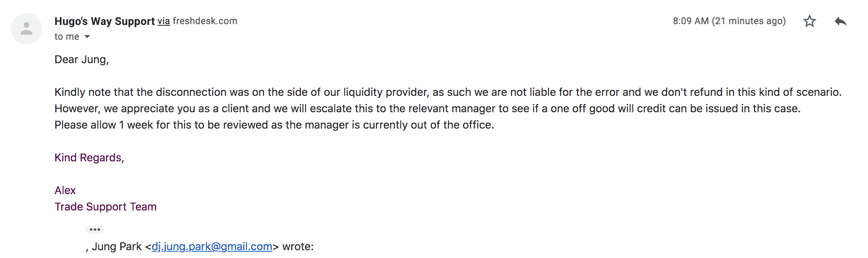The width and height of the screenshot is (868, 258).
Task: Show trimmed content with the ellipsis button
Action: pos(95,230)
